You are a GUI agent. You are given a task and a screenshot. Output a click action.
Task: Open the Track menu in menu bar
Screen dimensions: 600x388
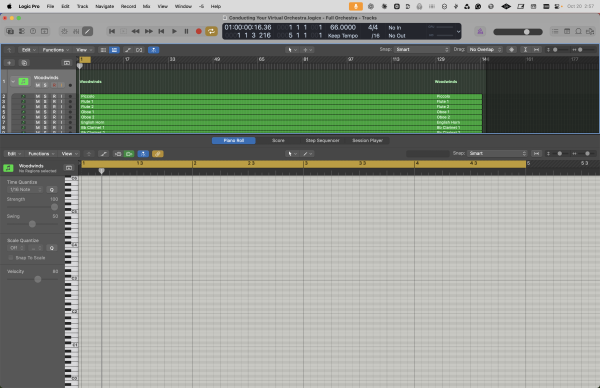coord(82,7)
